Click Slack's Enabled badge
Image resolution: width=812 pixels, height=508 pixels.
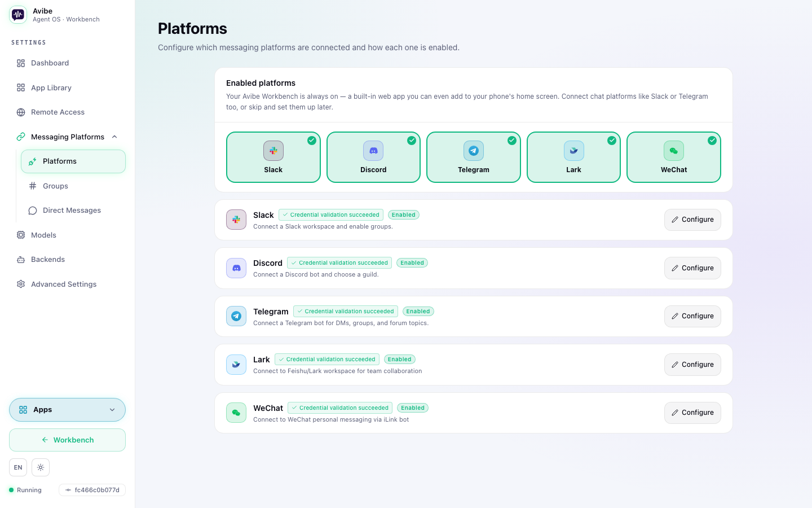coord(404,215)
